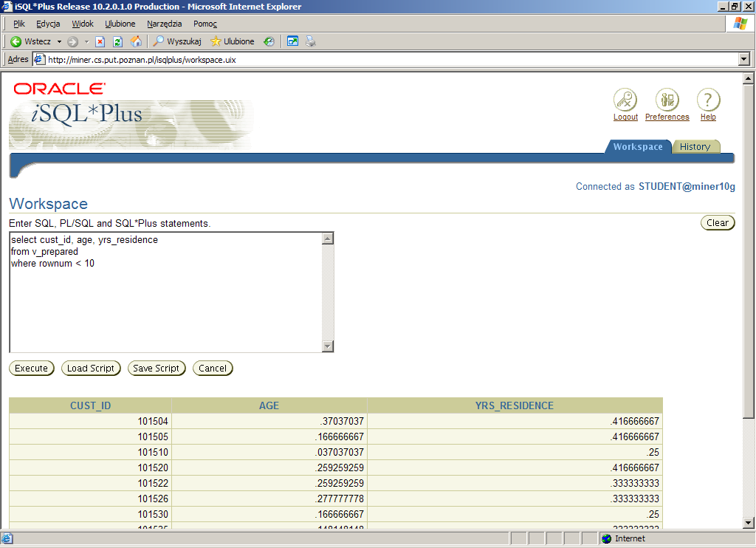
Task: Open the History clock icon in toolbar
Action: coord(269,41)
